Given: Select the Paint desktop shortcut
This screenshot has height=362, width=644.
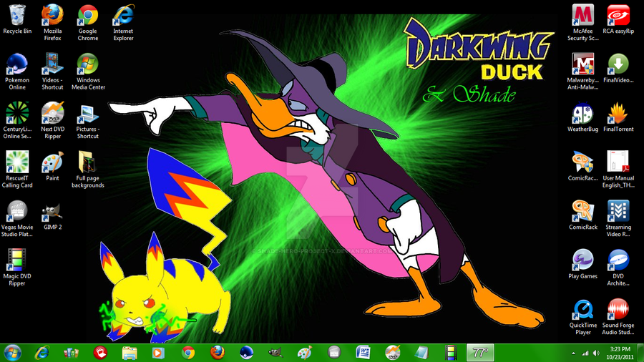Looking at the screenshot, I should tap(52, 166).
